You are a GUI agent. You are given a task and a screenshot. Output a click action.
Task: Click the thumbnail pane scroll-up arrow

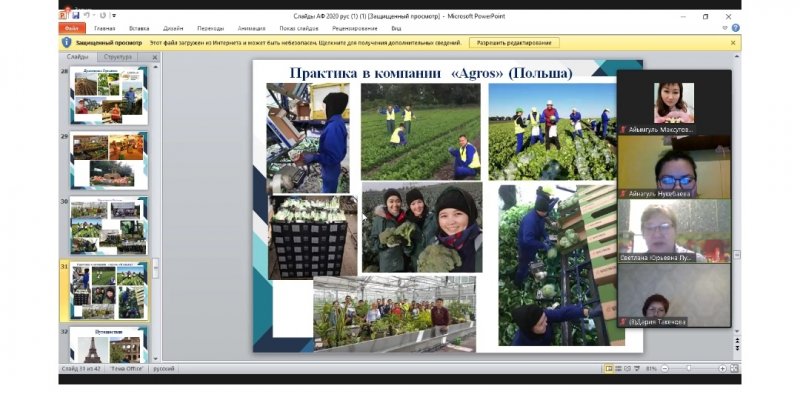coord(156,67)
